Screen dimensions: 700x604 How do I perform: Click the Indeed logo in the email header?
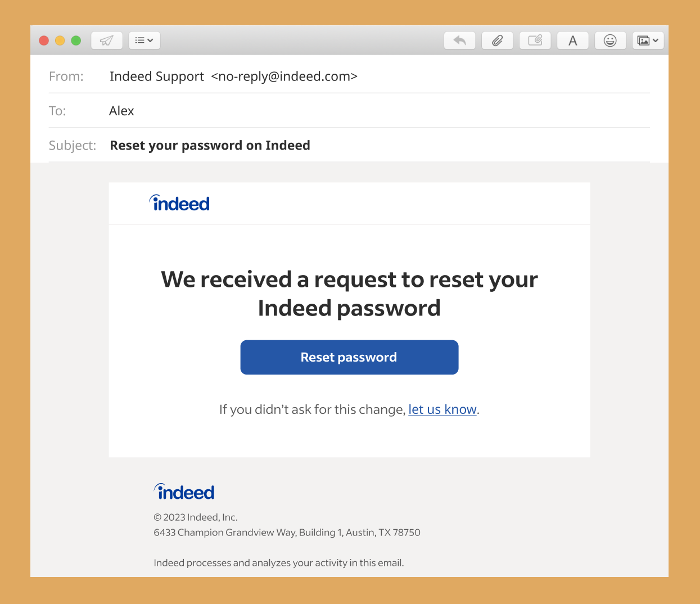(179, 204)
